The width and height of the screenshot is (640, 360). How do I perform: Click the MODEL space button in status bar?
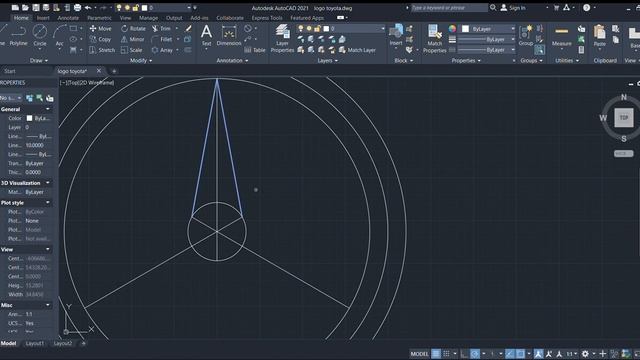419,353
